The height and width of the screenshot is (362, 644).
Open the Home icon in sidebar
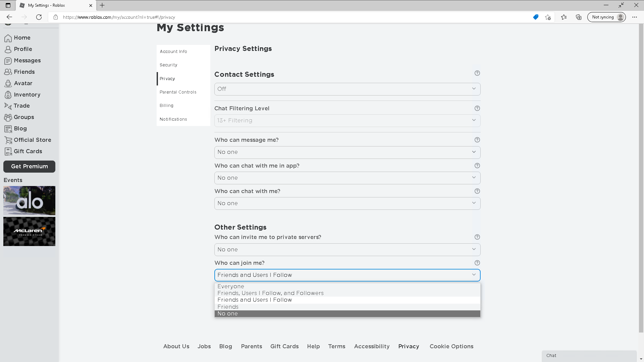click(x=8, y=38)
